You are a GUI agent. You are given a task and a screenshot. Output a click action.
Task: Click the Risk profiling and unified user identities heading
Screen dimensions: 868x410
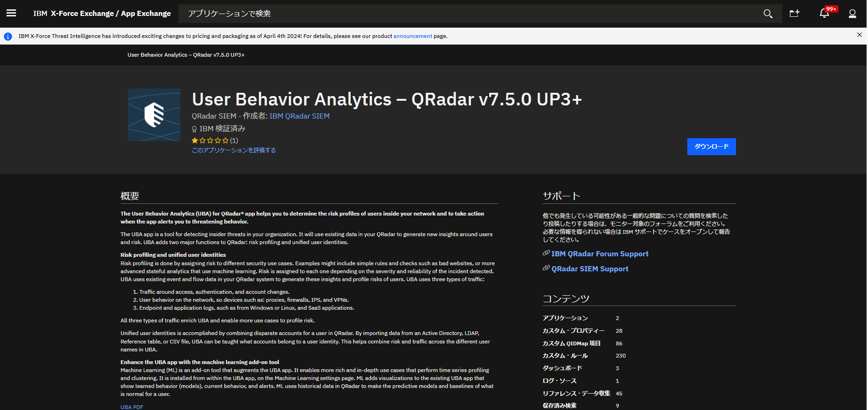point(173,255)
